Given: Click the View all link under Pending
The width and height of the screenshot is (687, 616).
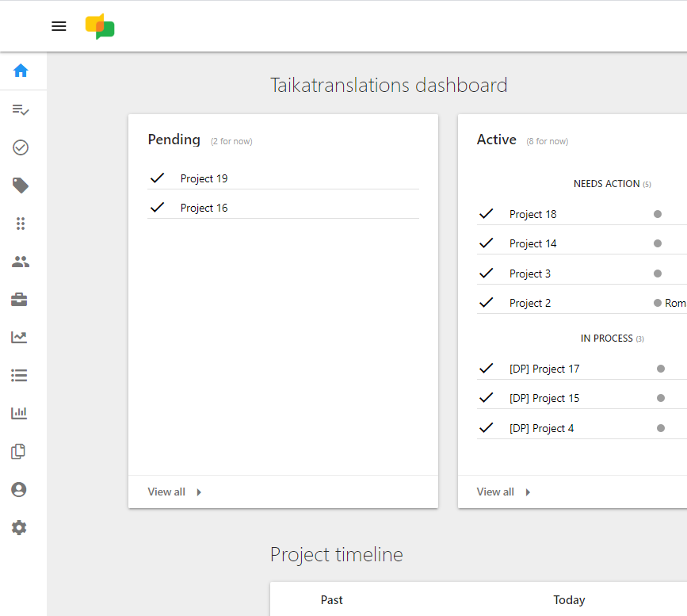Looking at the screenshot, I should (x=167, y=491).
